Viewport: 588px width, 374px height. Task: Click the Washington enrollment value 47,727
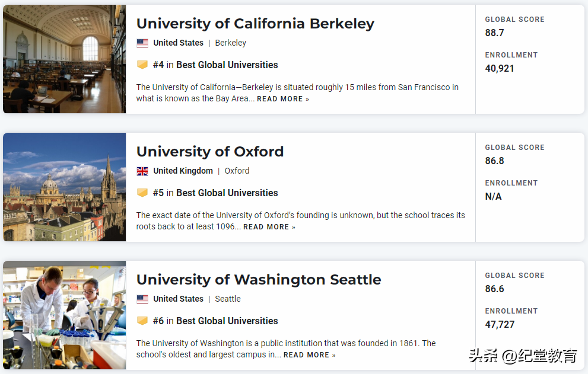[500, 324]
